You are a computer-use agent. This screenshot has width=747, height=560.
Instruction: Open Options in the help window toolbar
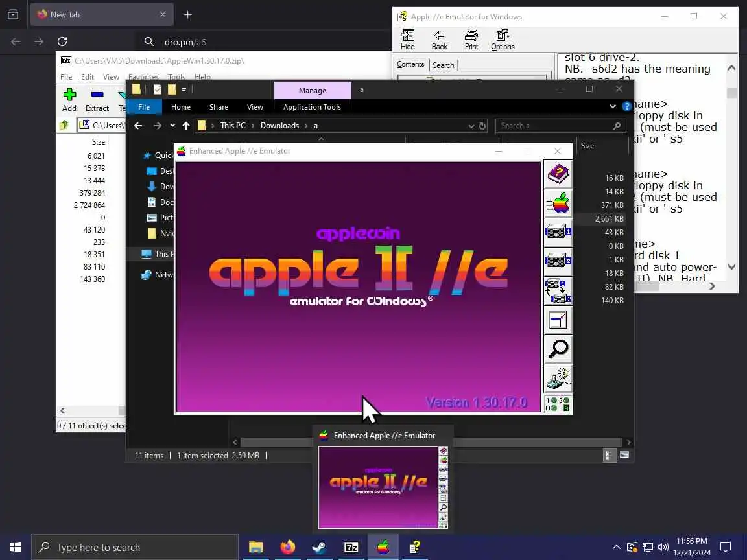503,40
